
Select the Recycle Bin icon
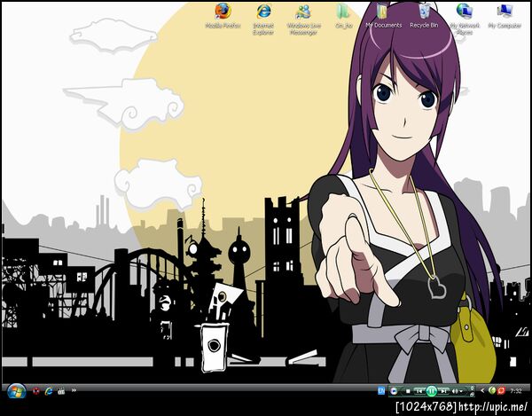coord(424,12)
